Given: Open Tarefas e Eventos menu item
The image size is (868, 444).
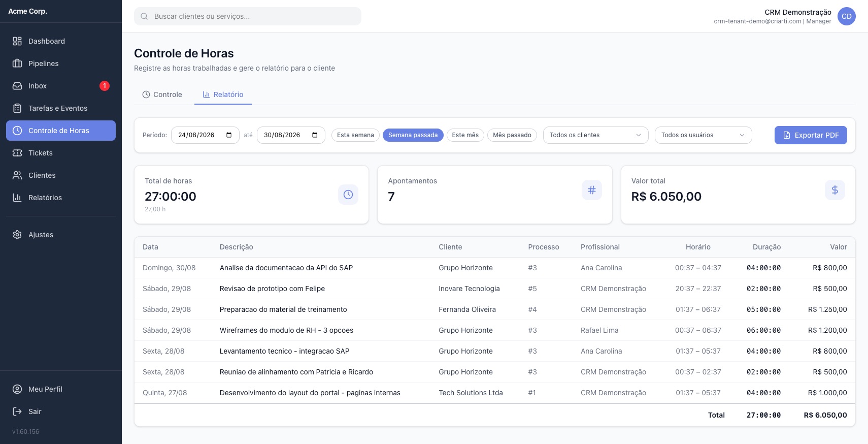Looking at the screenshot, I should [x=61, y=108].
